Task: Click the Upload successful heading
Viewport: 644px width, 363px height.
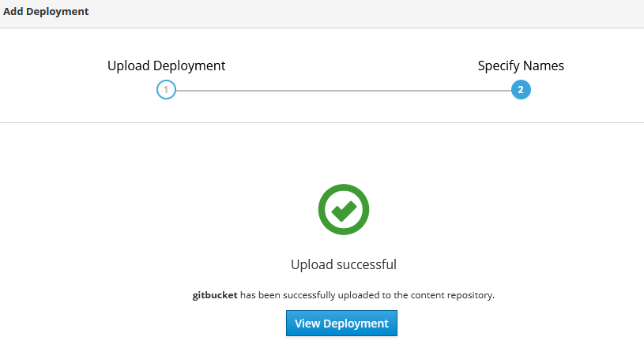Action: pyautogui.click(x=344, y=264)
